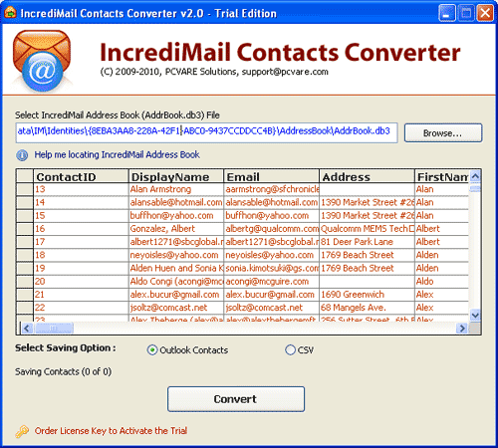This screenshot has height=448, width=498.
Task: Select the CSV saving option
Action: tap(290, 349)
